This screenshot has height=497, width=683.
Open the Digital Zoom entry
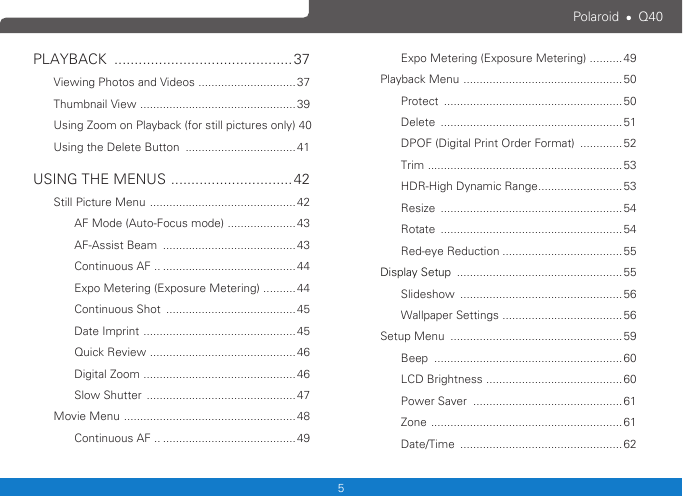click(192, 374)
